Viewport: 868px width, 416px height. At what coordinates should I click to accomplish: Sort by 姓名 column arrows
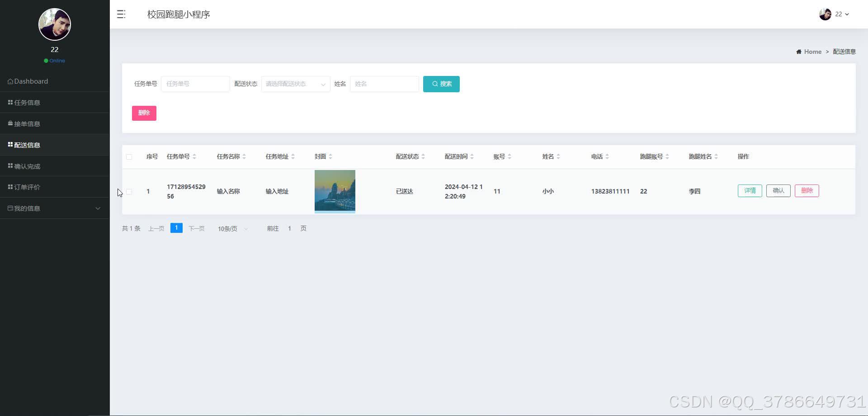click(x=558, y=157)
